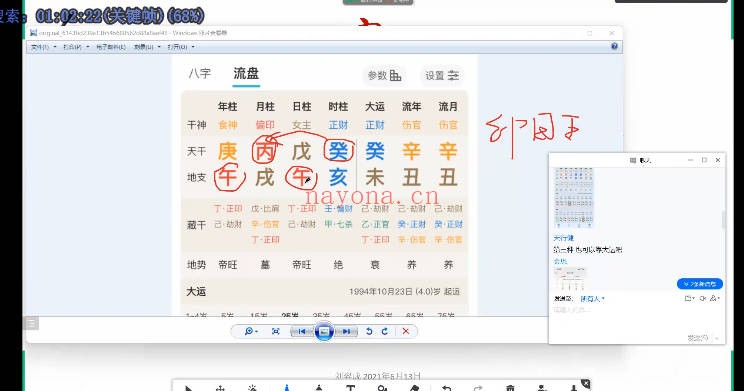Start slideshow with the round center button
This screenshot has height=391, width=744.
324,331
